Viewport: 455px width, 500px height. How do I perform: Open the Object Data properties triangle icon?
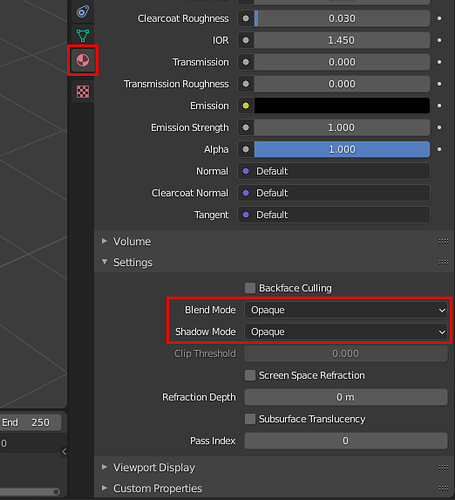click(x=83, y=35)
